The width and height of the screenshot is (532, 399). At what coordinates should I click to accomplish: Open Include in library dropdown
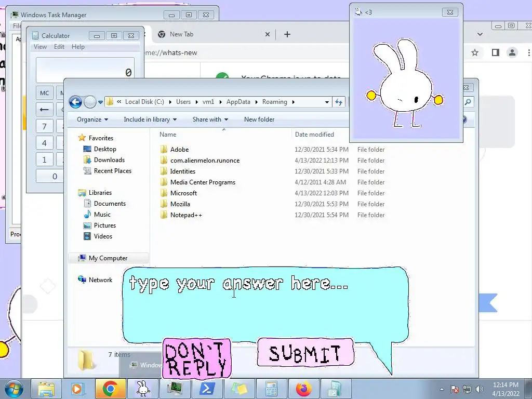(150, 119)
